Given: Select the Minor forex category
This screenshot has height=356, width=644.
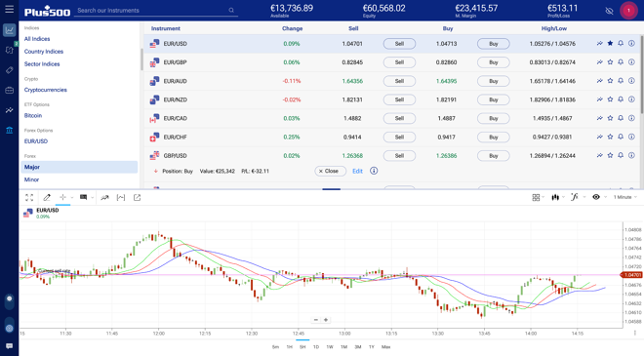Looking at the screenshot, I should point(31,179).
